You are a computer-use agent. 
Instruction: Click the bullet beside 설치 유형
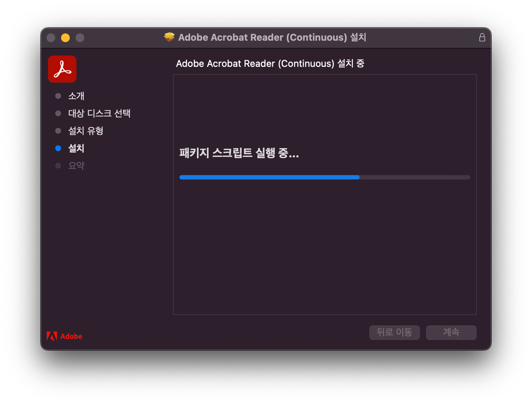pos(58,130)
